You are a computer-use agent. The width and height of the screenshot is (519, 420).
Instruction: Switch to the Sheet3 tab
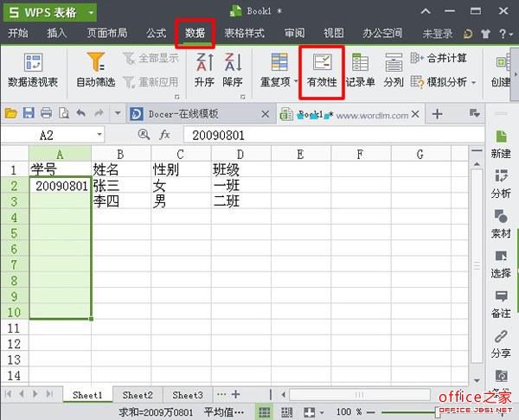188,395
